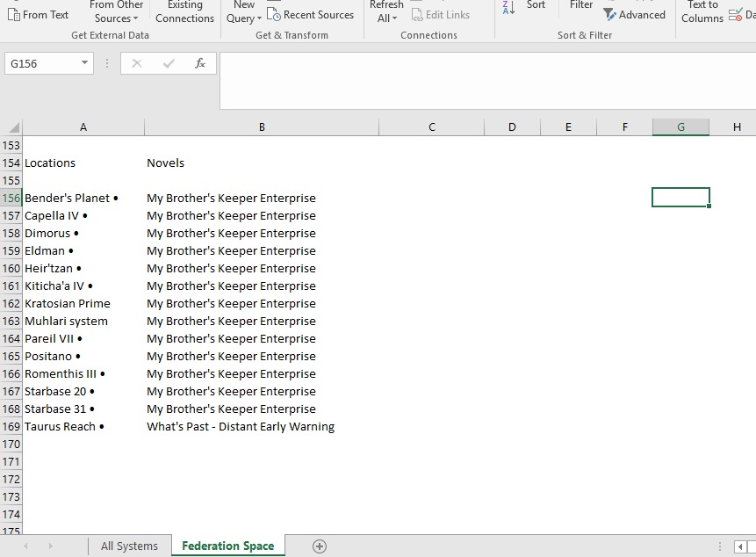
Task: Click the Select All corner triangle
Action: 14,127
